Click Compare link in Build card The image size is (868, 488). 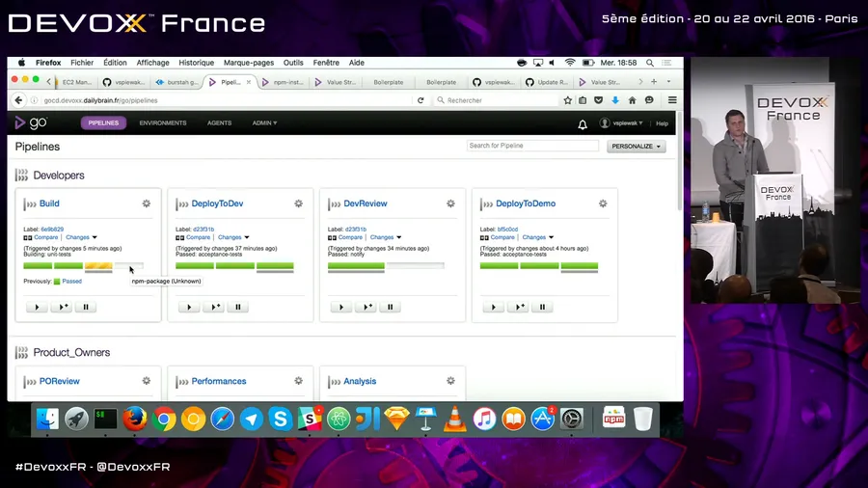coord(46,237)
